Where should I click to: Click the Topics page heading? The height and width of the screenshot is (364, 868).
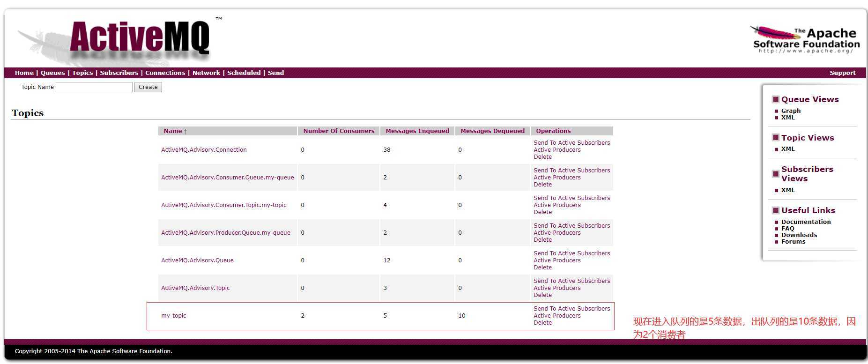coord(28,113)
